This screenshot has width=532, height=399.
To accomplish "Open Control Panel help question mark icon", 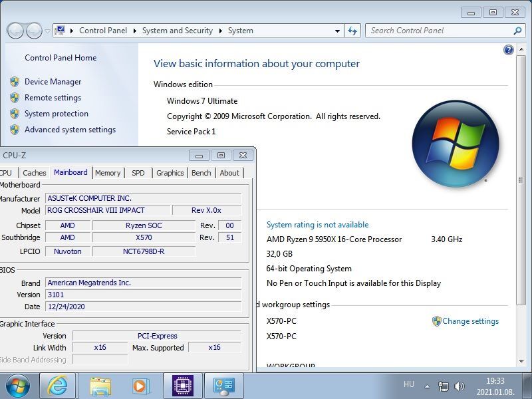I will (508, 51).
